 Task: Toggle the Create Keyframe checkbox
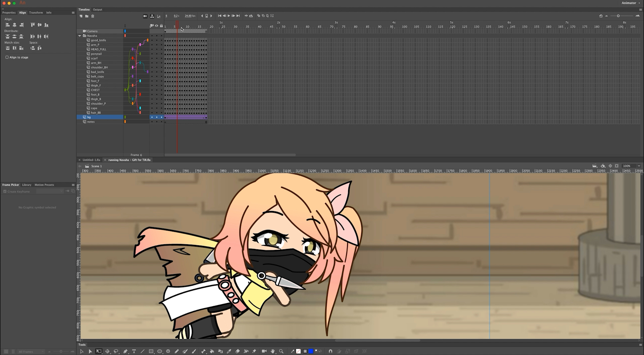tap(5, 192)
